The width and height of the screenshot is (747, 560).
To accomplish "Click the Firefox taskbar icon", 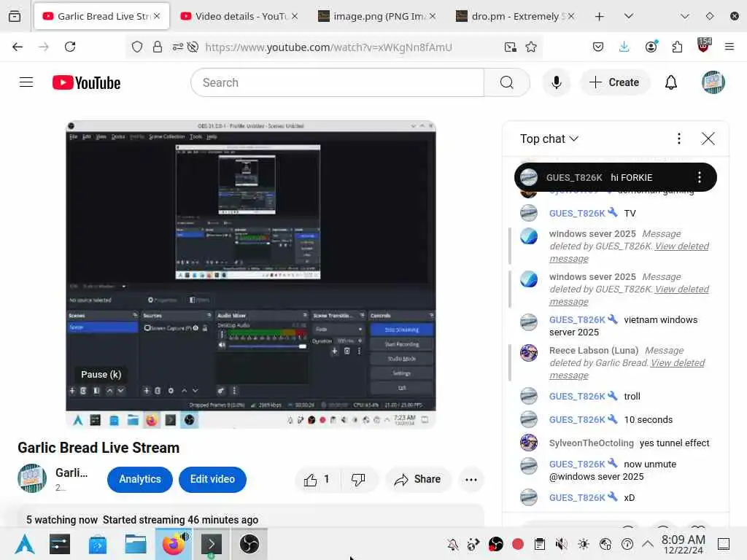I will point(174,544).
